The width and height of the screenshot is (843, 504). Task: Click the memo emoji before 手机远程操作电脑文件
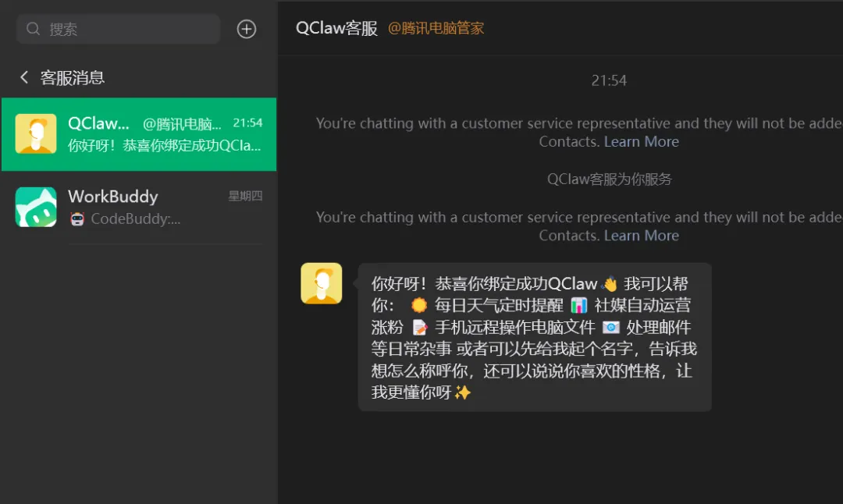[x=419, y=327]
